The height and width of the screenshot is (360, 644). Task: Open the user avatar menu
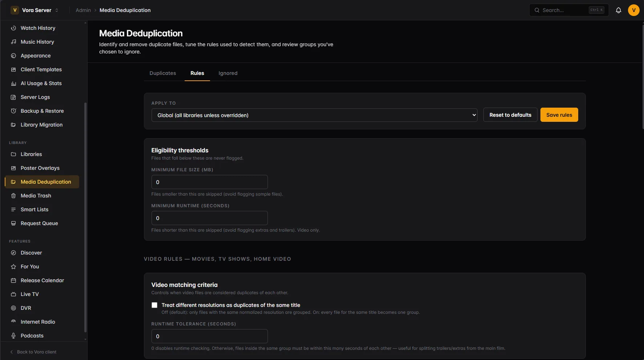pyautogui.click(x=634, y=10)
